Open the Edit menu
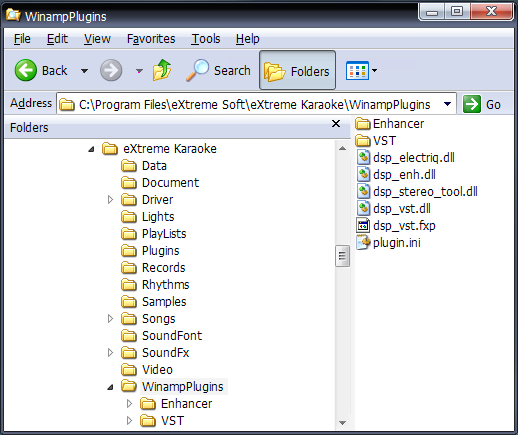518x435 pixels. tap(57, 39)
